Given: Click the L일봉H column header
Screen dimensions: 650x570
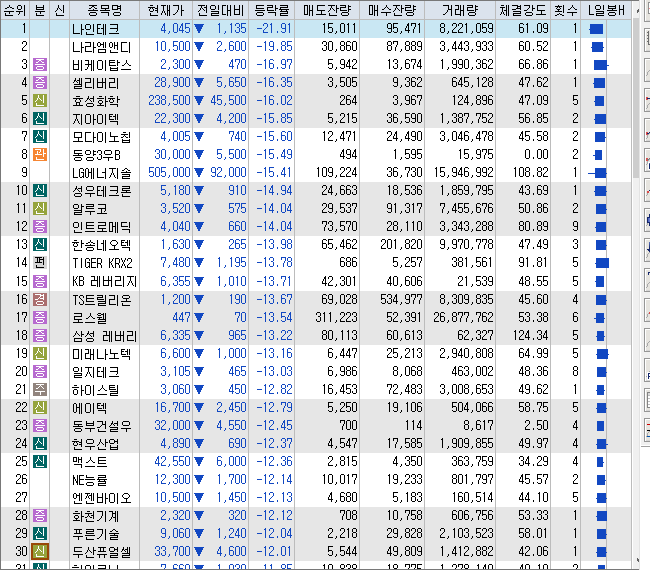Looking at the screenshot, I should point(606,10).
